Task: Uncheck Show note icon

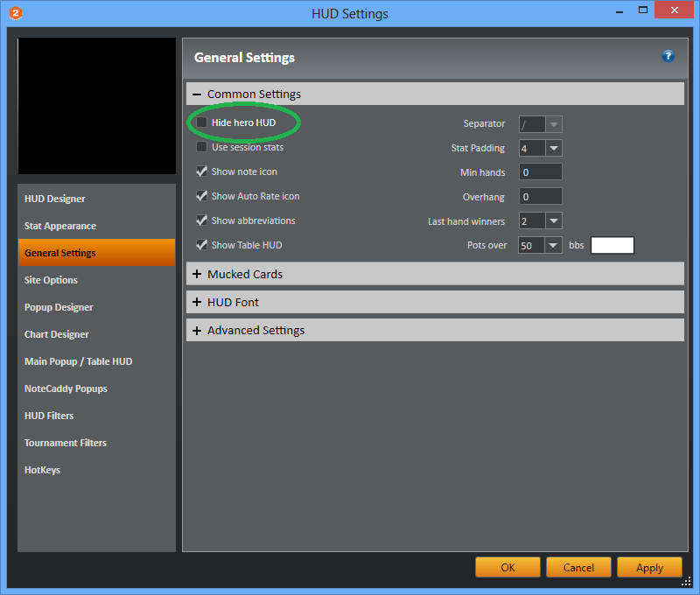Action: pos(202,171)
